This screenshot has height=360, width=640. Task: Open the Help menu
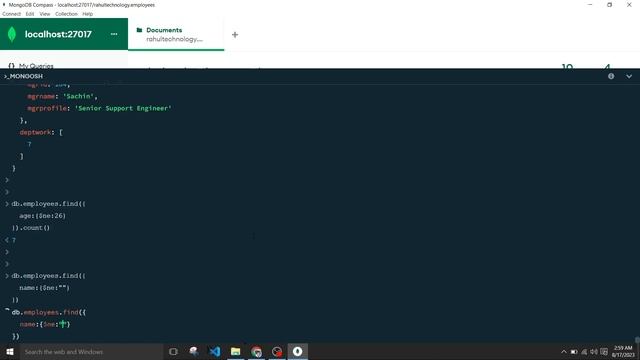(88, 14)
